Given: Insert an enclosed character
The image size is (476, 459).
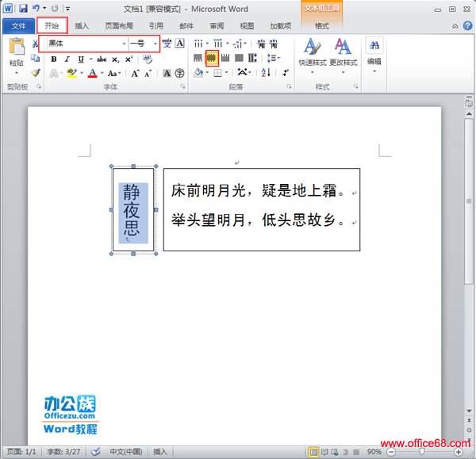Looking at the screenshot, I should pos(180,73).
